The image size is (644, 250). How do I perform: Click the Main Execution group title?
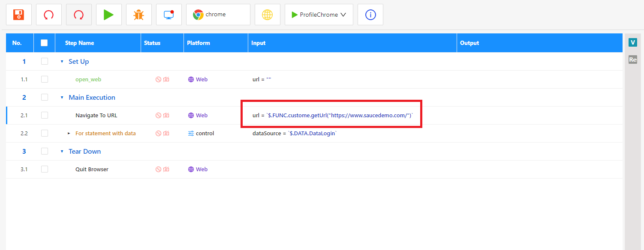[92, 97]
